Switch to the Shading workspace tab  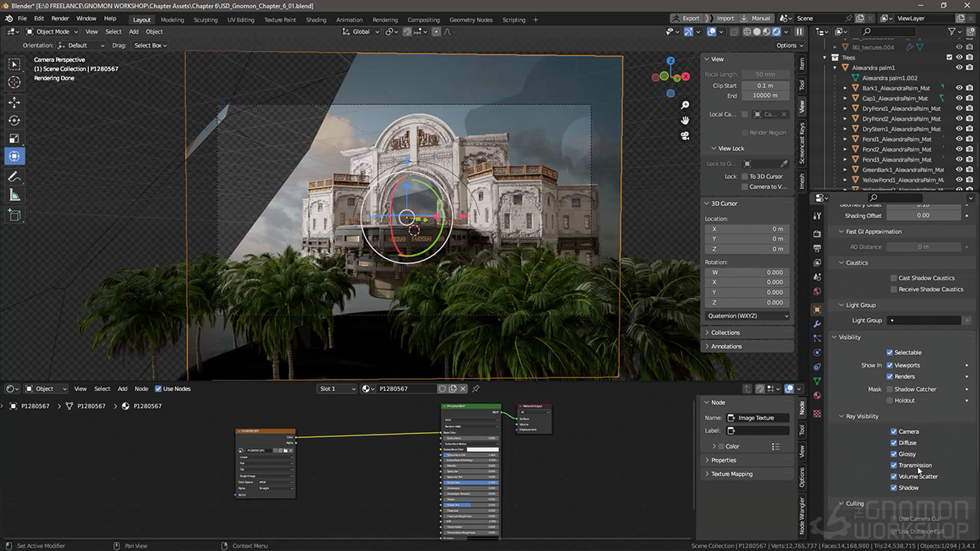[x=315, y=19]
